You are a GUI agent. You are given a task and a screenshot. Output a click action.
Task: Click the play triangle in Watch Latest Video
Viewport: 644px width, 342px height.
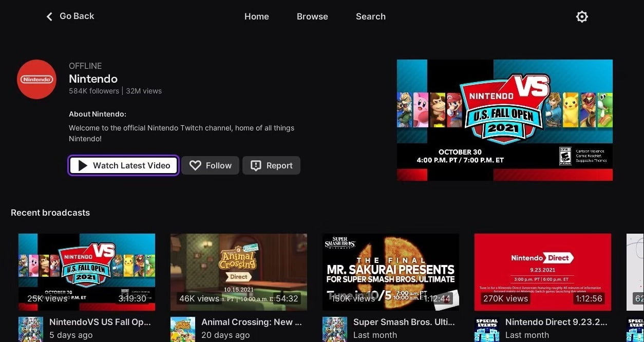coord(83,165)
